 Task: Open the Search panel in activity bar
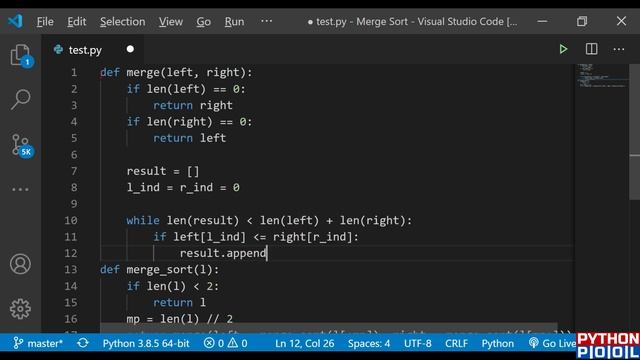(x=20, y=99)
